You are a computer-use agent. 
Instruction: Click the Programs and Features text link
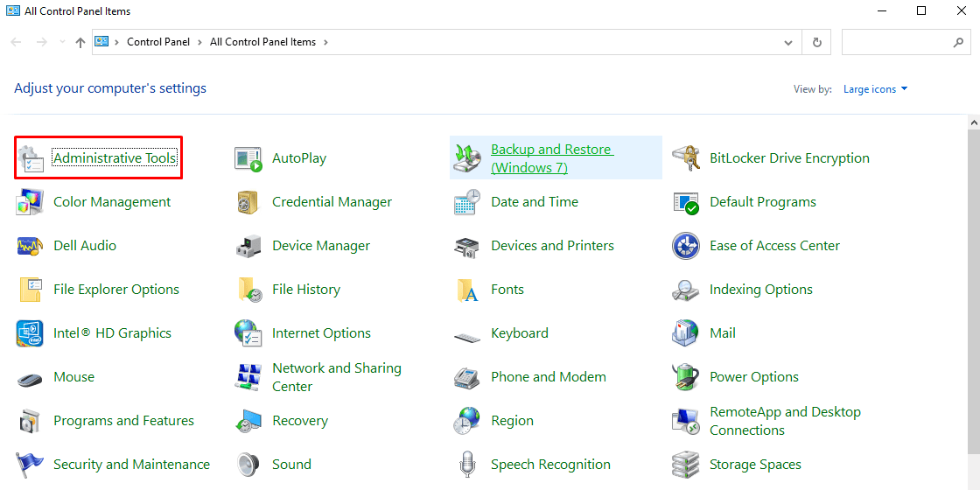pos(123,421)
